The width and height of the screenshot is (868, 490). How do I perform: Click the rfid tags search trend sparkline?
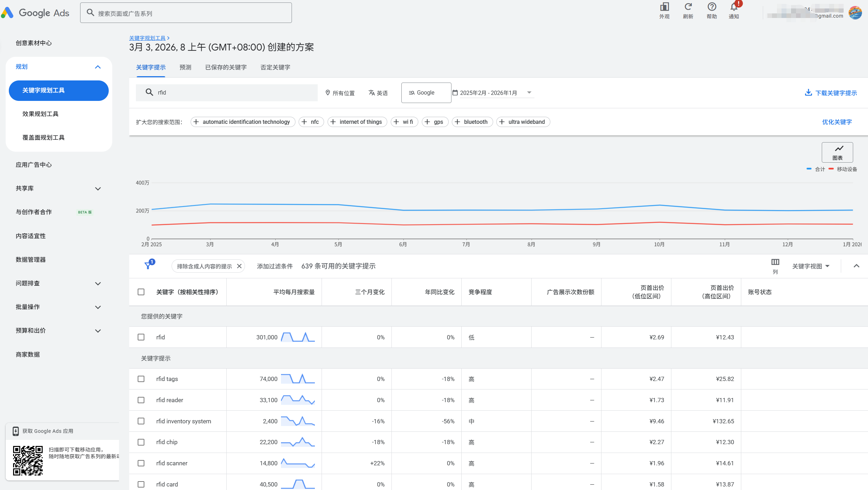tap(298, 379)
